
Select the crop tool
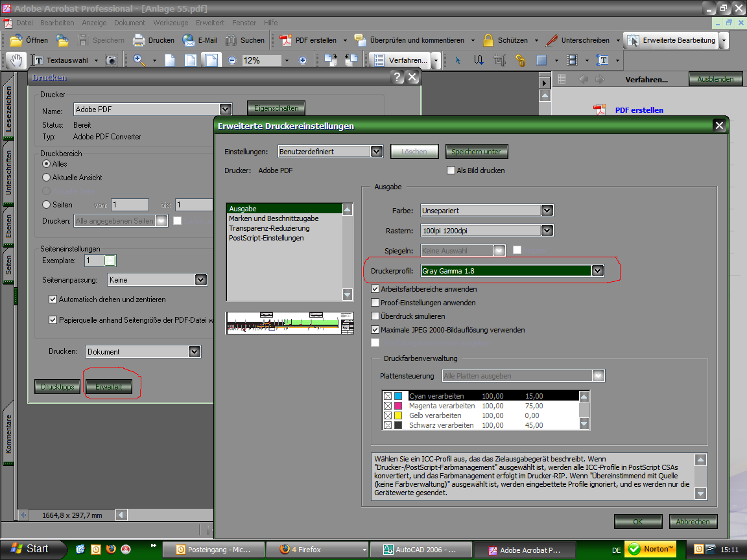500,60
